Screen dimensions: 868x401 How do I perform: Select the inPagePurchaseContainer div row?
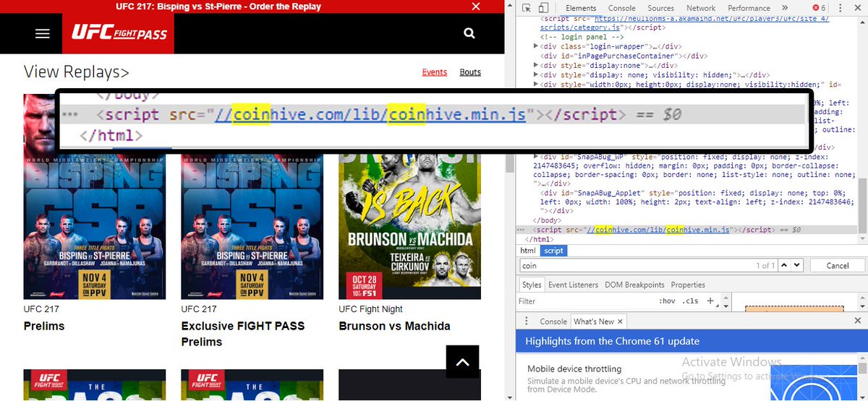point(624,56)
